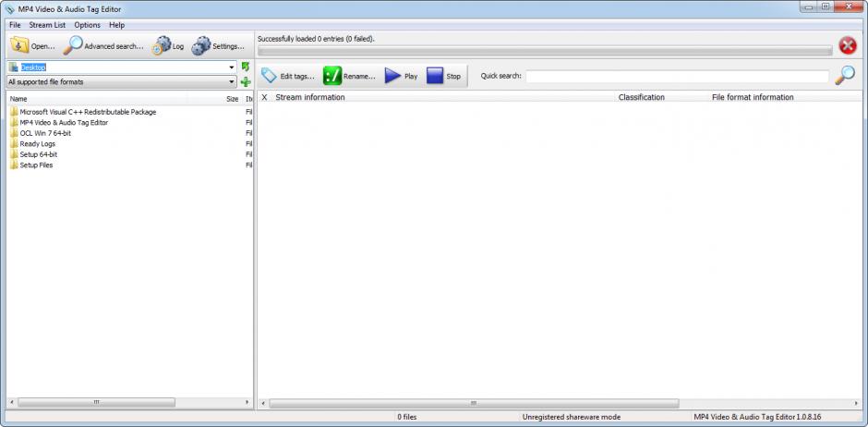Screen dimensions: 868x427
Task: Select the Setup Files folder
Action: (x=31, y=165)
